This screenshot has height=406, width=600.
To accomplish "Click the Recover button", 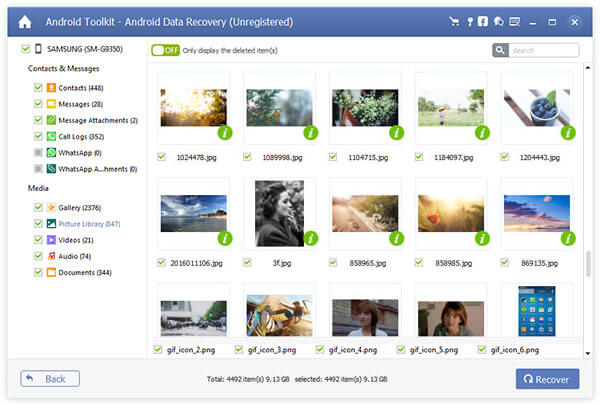I will coord(546,379).
